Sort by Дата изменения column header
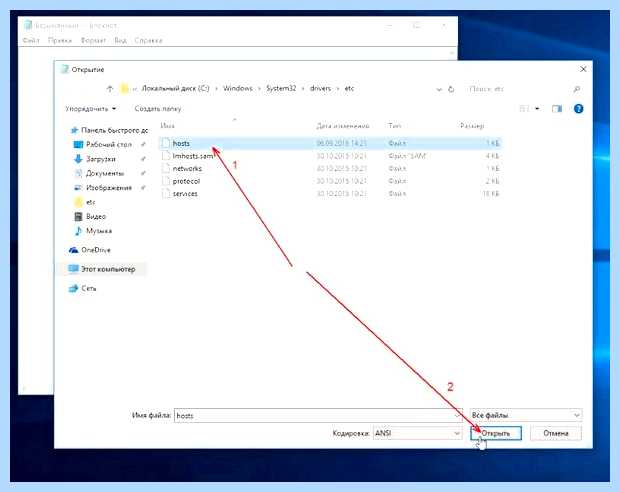This screenshot has height=492, width=620. tap(342, 126)
